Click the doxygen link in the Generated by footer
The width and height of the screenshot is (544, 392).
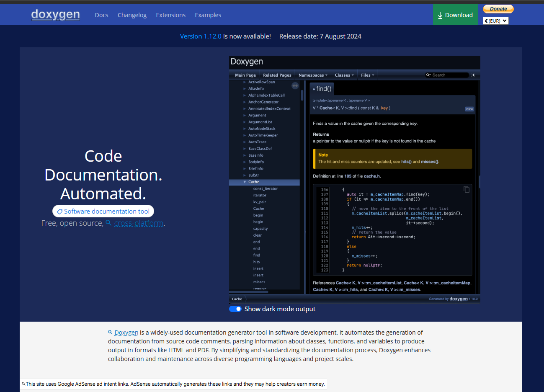(459, 299)
